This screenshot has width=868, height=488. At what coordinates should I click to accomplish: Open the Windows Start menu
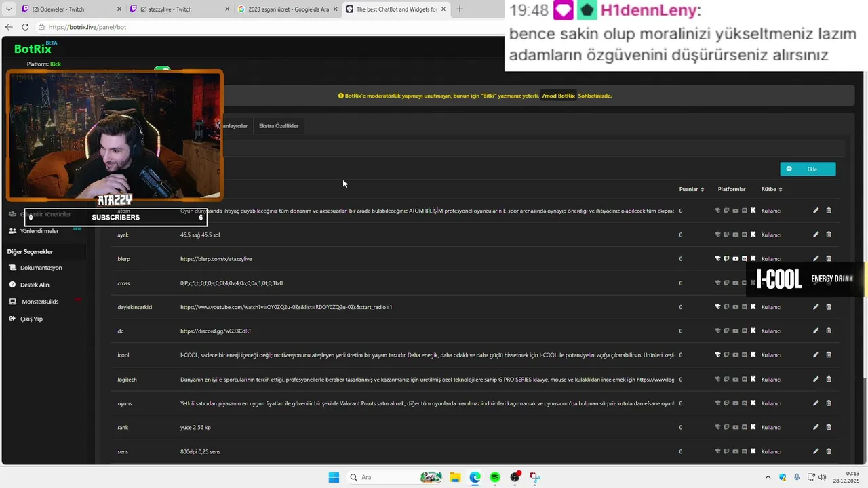coord(334,477)
